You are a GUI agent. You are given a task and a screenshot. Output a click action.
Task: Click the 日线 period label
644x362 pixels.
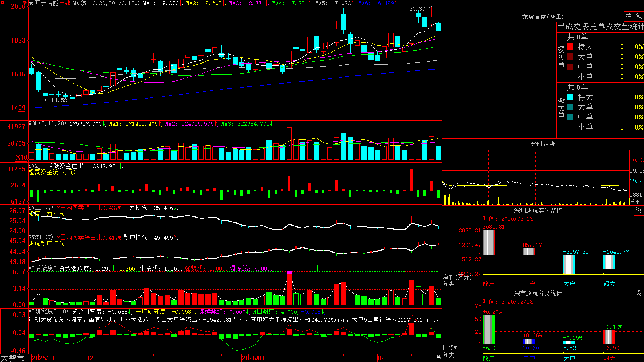[65, 3]
